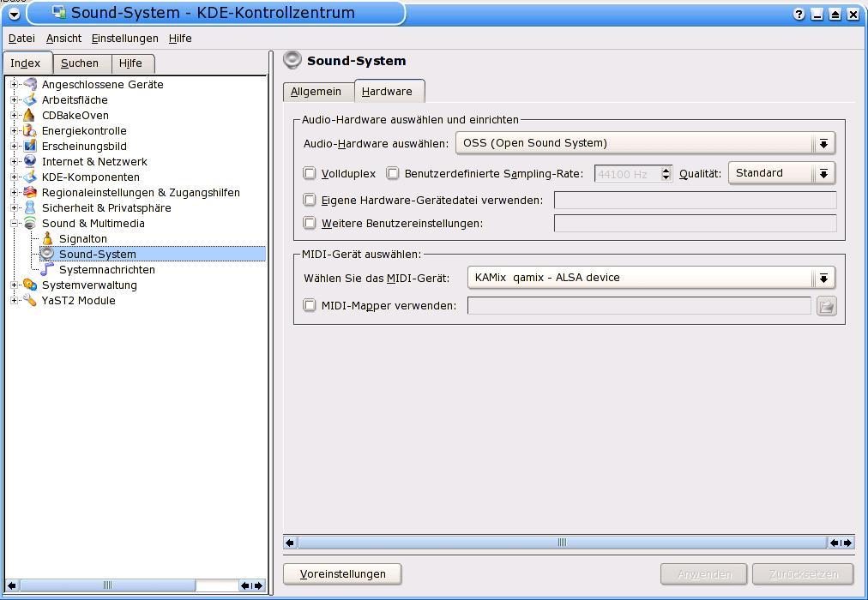Click the sampling rate 44100 Hz field

coord(628,174)
